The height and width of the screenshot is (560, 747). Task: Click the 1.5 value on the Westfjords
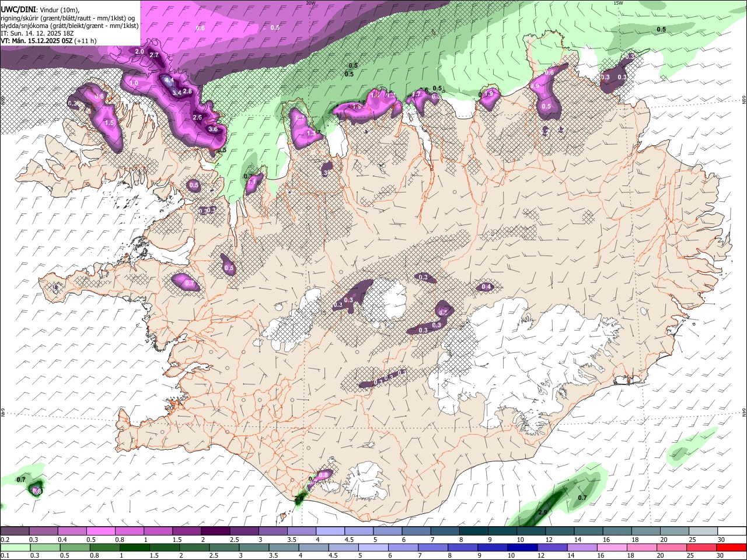[109, 123]
